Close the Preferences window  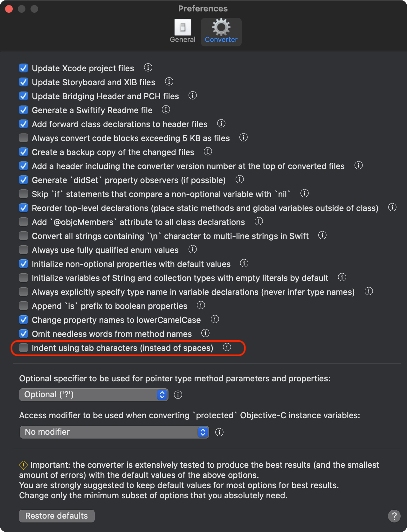click(x=9, y=9)
